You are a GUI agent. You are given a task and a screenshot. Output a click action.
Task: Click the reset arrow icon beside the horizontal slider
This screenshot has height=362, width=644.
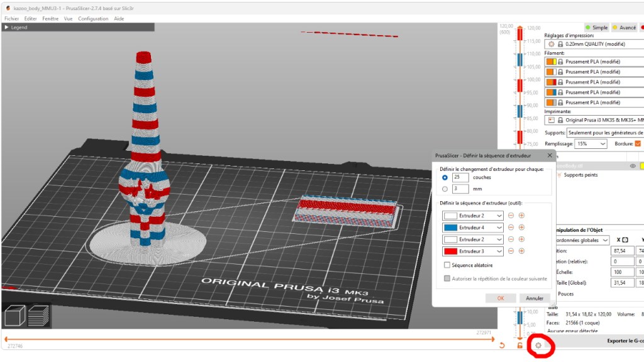coord(501,345)
